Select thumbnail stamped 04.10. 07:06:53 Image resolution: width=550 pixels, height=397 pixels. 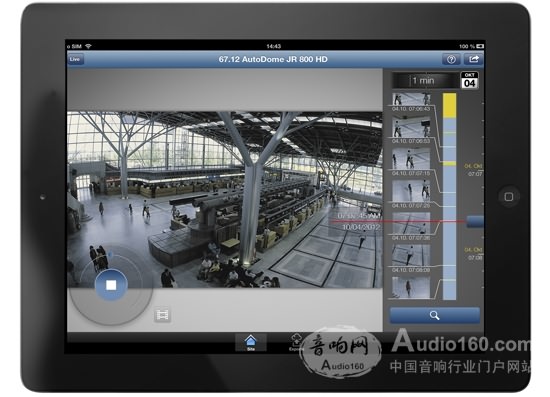coord(411,130)
